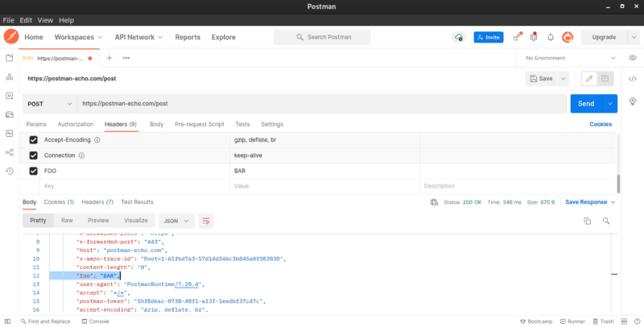Open the satellite capture requests icon
Image resolution: width=644 pixels, height=327 pixels.
(x=517, y=37)
